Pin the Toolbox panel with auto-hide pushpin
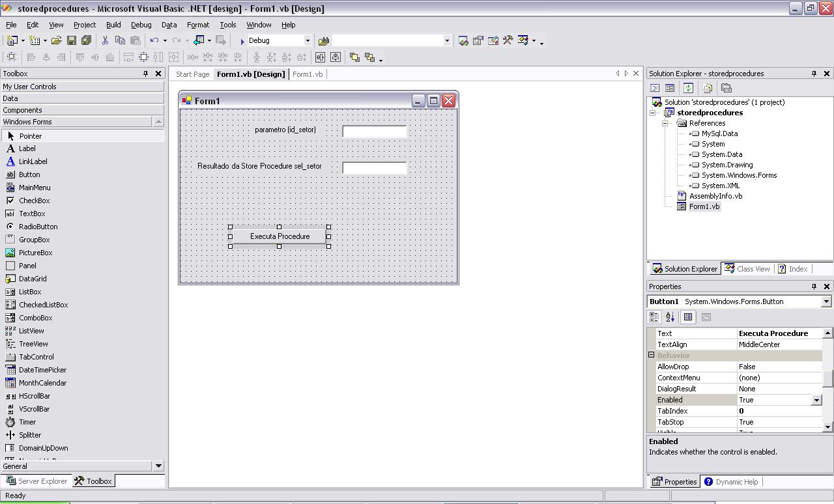Screen dimensions: 834x504 [x=145, y=74]
